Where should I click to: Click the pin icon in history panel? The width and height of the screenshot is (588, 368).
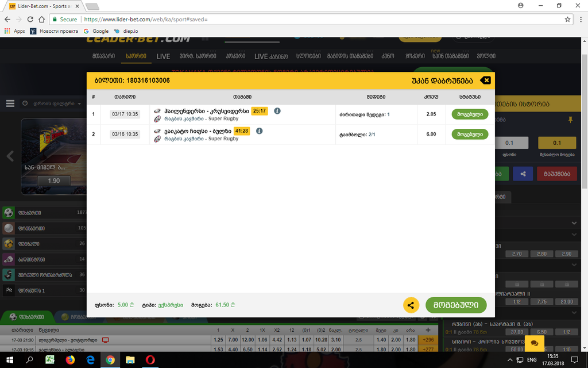point(570,120)
